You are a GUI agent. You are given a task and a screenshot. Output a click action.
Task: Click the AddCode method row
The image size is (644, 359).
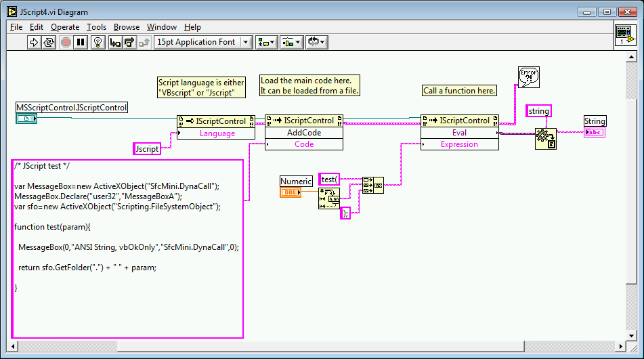tap(304, 133)
